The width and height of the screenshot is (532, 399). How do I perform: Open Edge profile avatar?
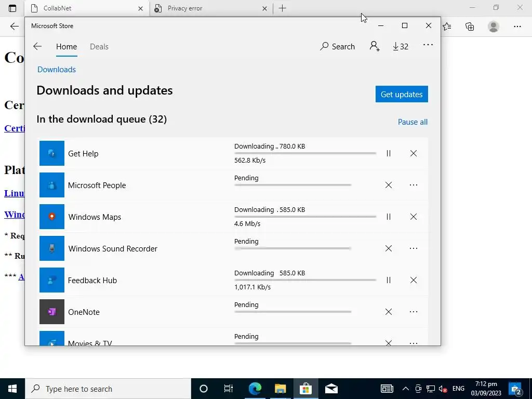pos(494,26)
